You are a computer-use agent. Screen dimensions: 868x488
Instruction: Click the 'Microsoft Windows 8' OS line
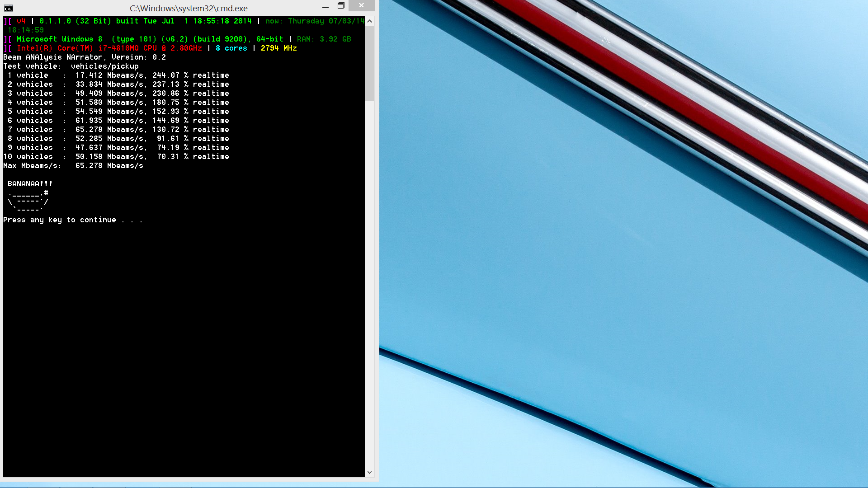click(150, 39)
